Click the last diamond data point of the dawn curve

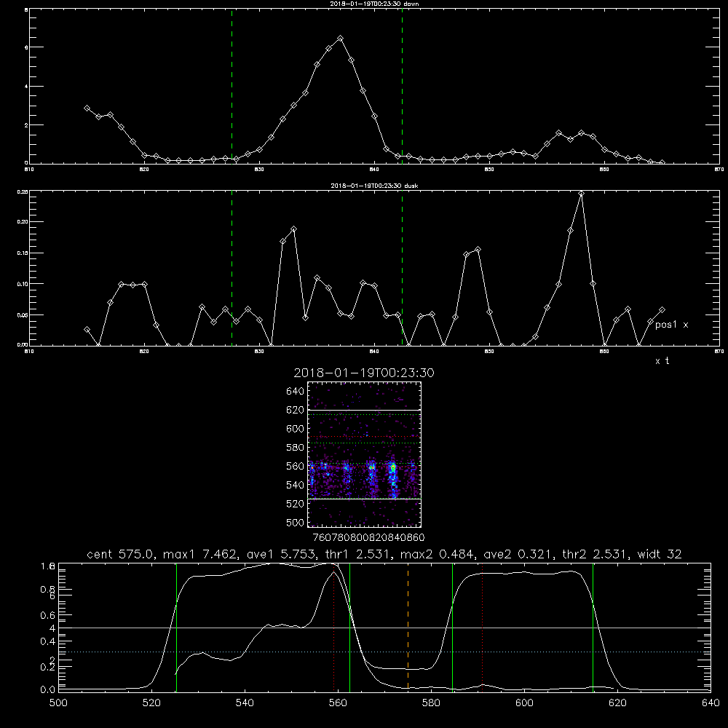pos(662,162)
